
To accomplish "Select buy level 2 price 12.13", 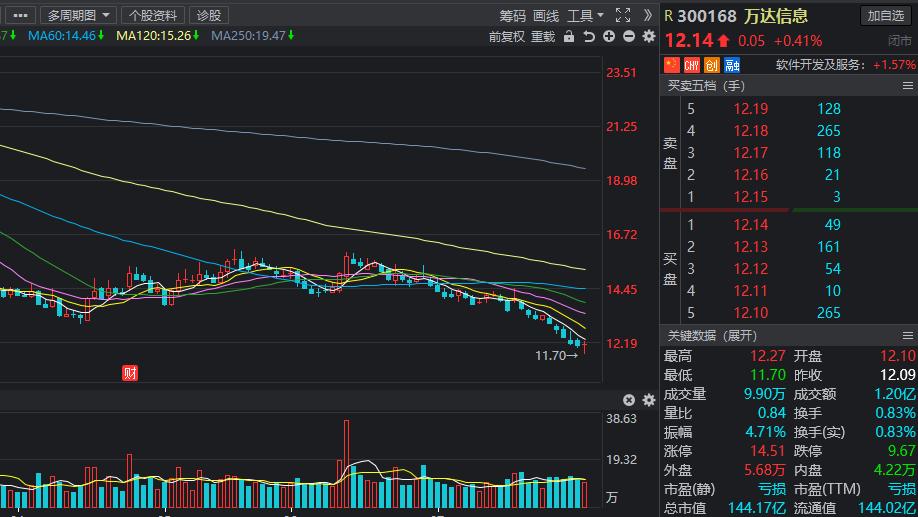I will point(751,246).
